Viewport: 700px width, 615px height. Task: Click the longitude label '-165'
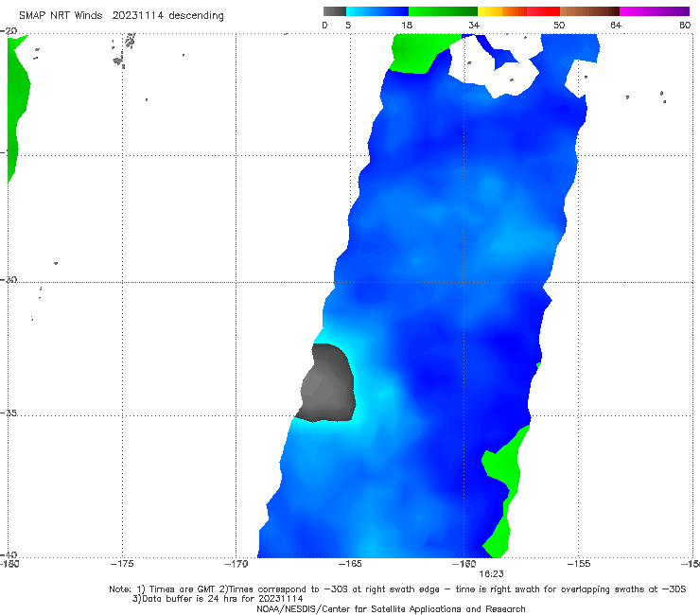click(x=350, y=564)
